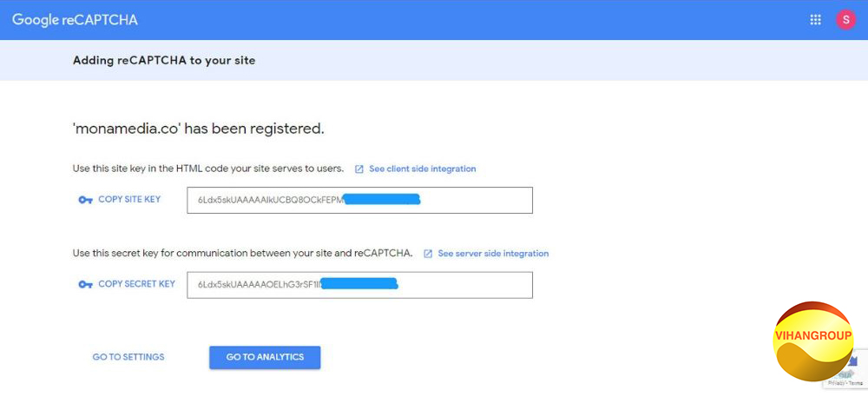Screen dimensions: 868x397
Task: Click the key icon beside Copy Site Key
Action: point(85,200)
